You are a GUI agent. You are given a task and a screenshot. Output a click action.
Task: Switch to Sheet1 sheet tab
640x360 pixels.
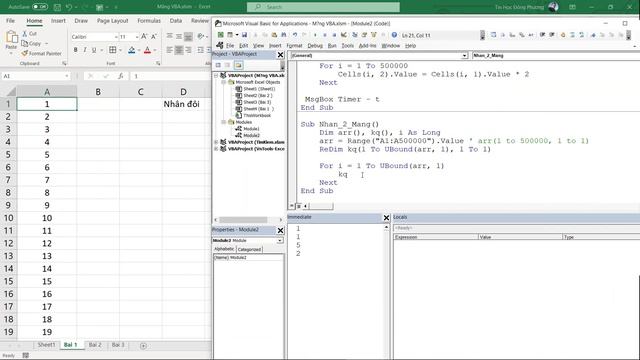click(46, 345)
